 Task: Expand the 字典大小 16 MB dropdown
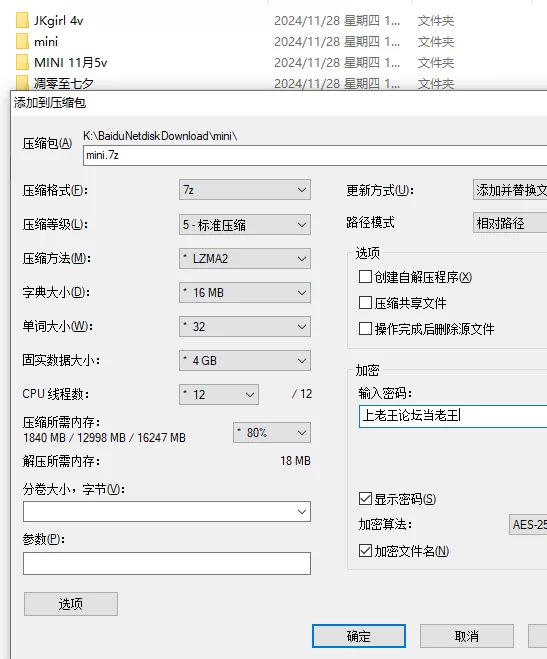coord(245,293)
